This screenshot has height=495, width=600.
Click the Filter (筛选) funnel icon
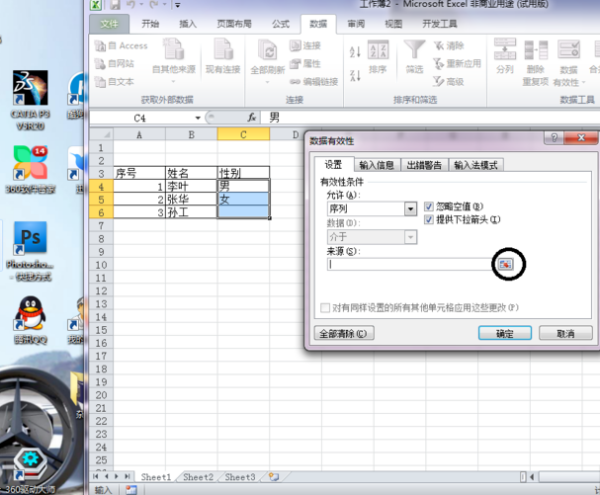pos(414,50)
